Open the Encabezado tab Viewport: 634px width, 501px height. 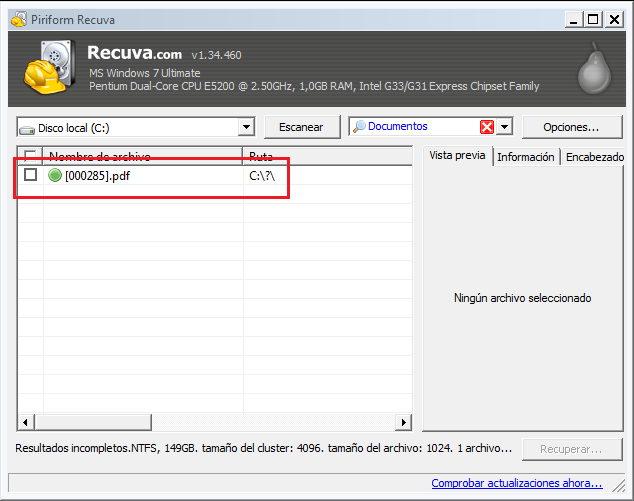[x=594, y=157]
